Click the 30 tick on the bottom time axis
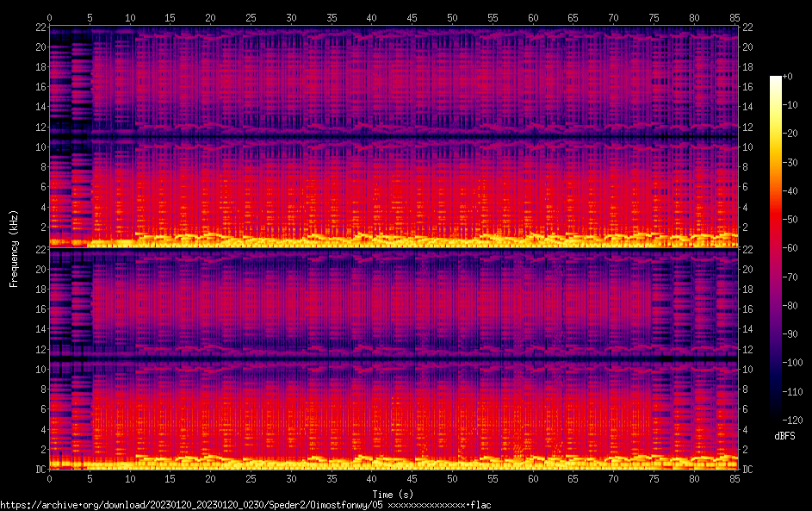 click(x=291, y=478)
